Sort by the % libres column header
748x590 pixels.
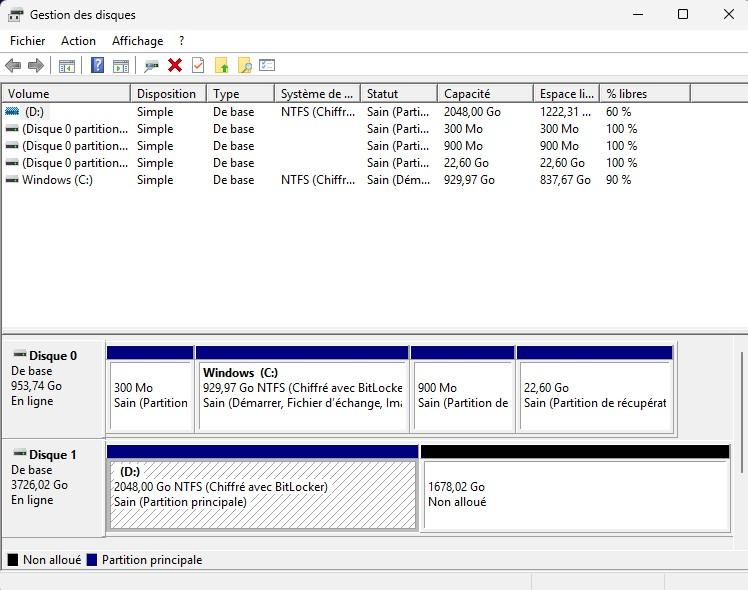(645, 93)
